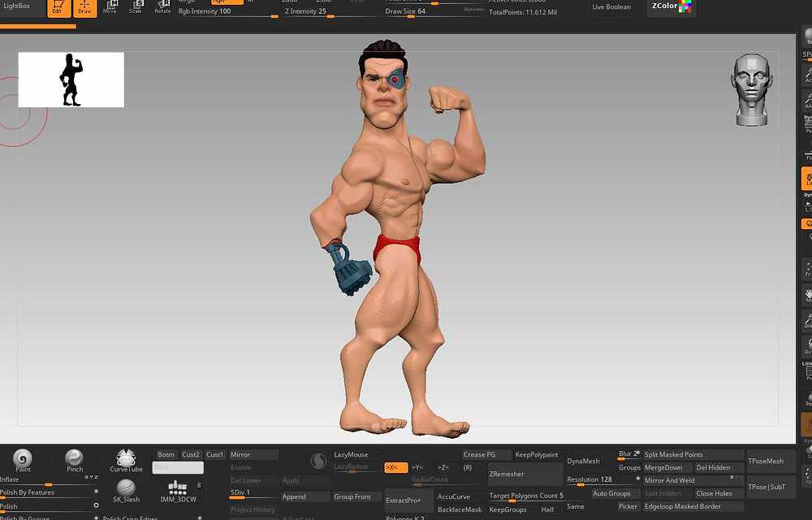This screenshot has width=812, height=520.
Task: Click the Same button for ZRemesher
Action: pyautogui.click(x=577, y=506)
